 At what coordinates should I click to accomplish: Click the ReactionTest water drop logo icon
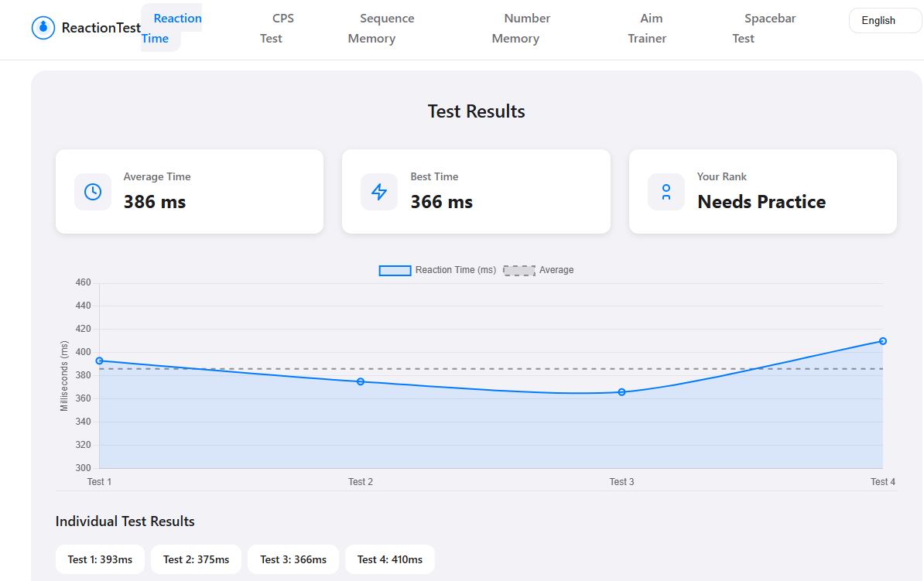tap(43, 28)
